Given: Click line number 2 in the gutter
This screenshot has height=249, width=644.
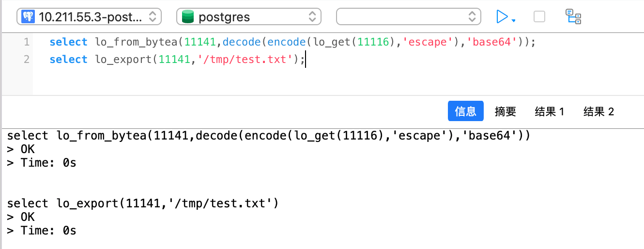Looking at the screenshot, I should click(26, 60).
